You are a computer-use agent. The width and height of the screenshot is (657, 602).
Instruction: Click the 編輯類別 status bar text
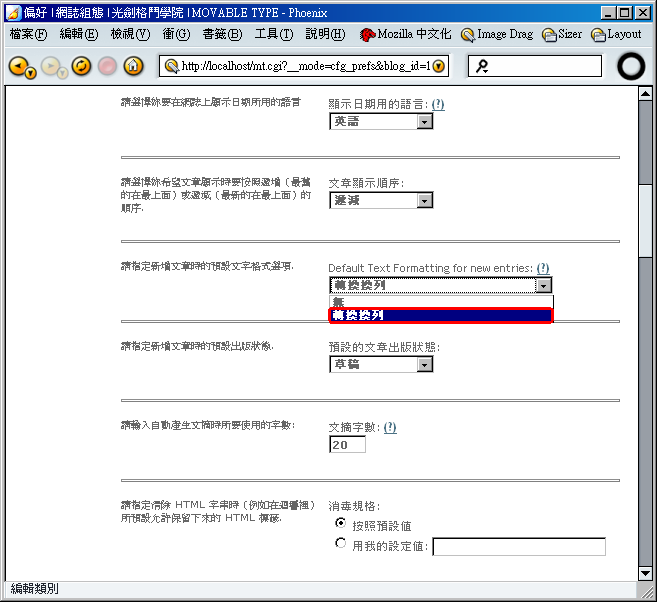pos(34,589)
